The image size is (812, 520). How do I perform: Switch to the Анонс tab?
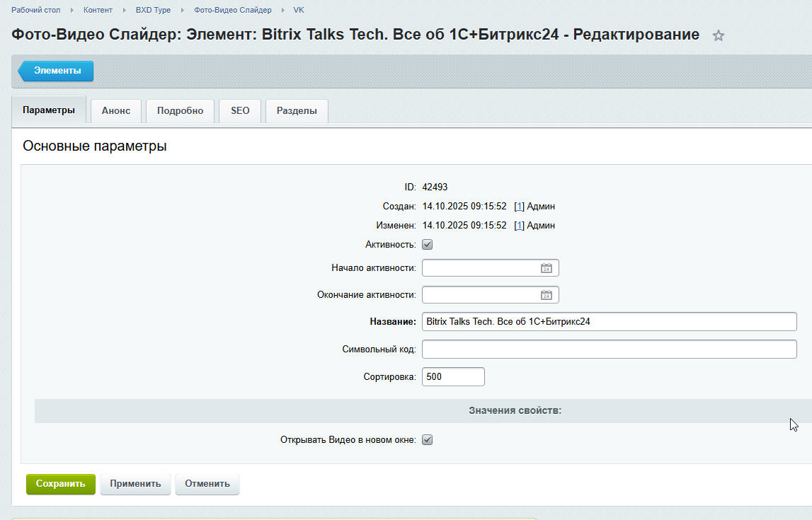coord(116,111)
